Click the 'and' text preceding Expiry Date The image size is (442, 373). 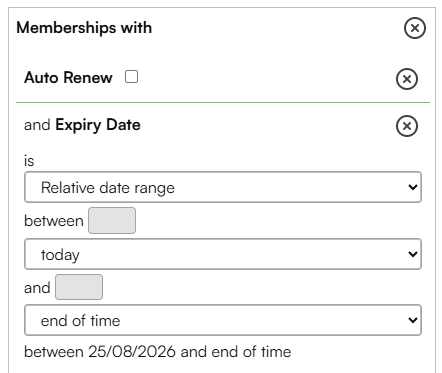tap(37, 125)
